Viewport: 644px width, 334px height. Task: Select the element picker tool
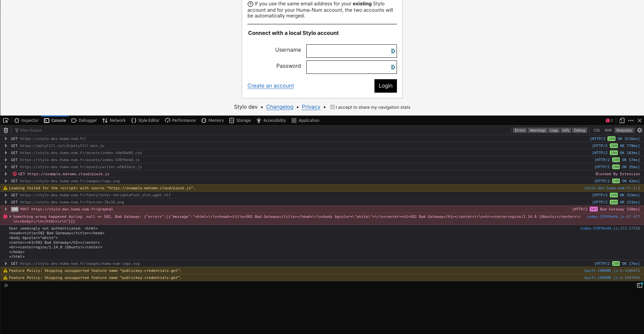tap(5, 120)
